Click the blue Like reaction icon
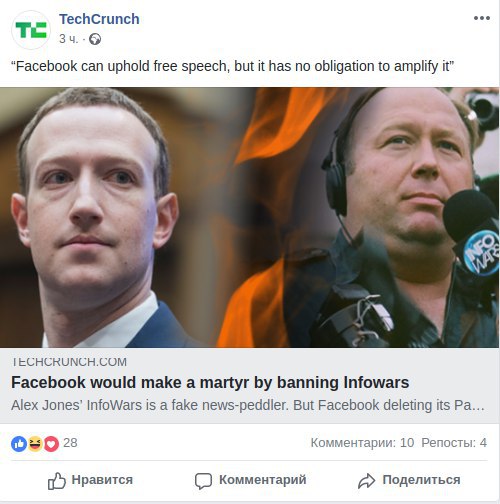The height and width of the screenshot is (504, 500). click(19, 444)
